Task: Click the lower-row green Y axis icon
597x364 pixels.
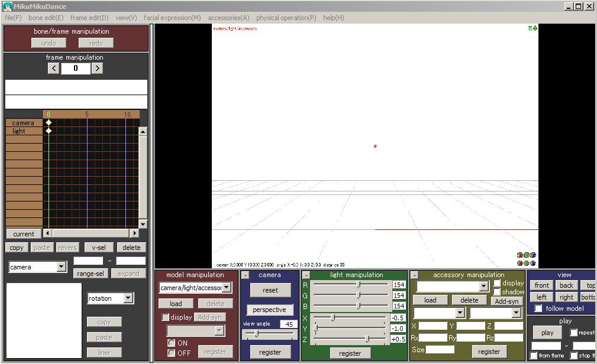Action: pyautogui.click(x=527, y=263)
